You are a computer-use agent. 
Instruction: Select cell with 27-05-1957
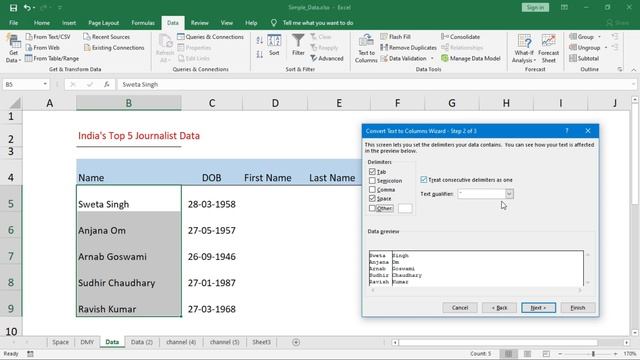[x=212, y=230]
